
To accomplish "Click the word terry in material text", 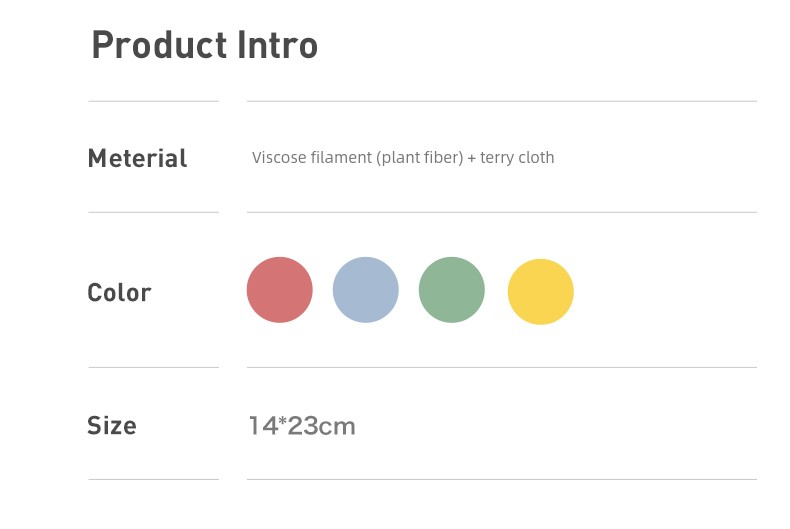I will [x=497, y=158].
